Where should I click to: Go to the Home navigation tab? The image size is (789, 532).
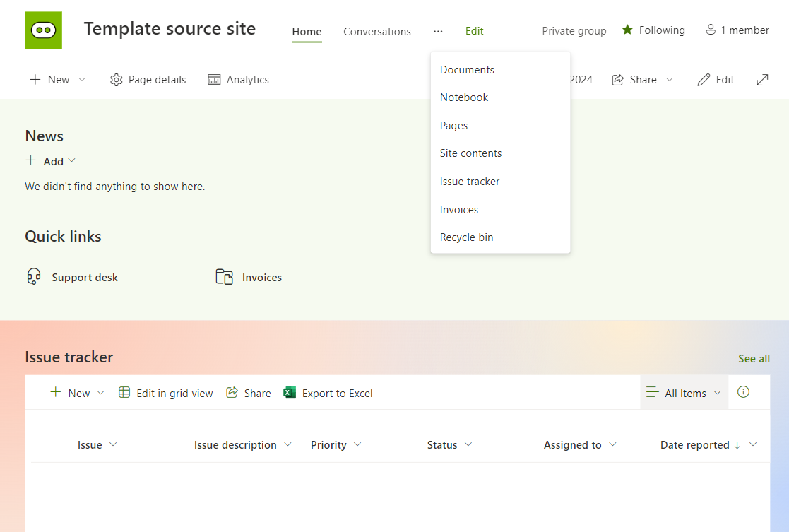point(307,31)
